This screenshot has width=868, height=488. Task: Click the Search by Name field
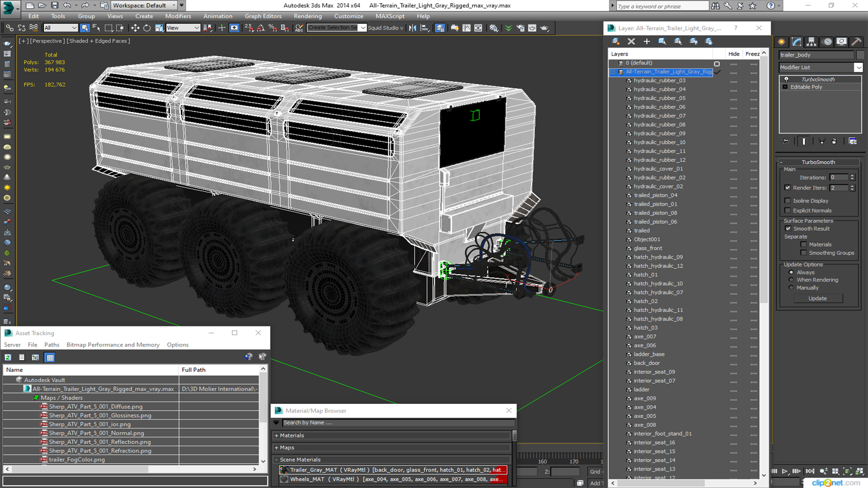pyautogui.click(x=398, y=423)
